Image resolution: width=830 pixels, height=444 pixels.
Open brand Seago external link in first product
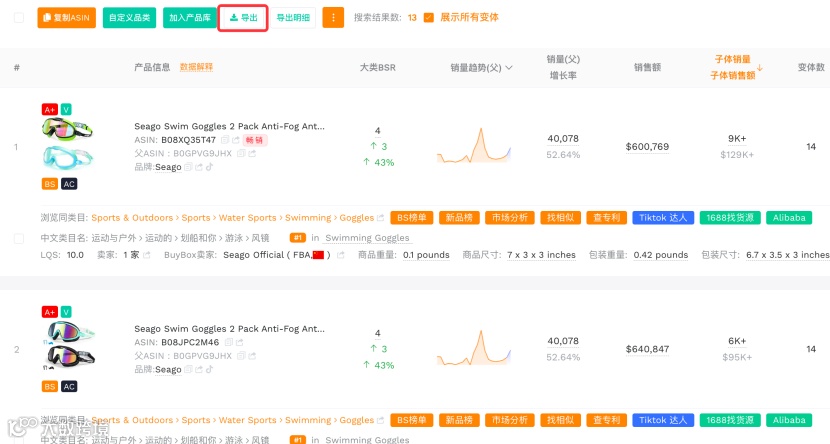pyautogui.click(x=199, y=167)
